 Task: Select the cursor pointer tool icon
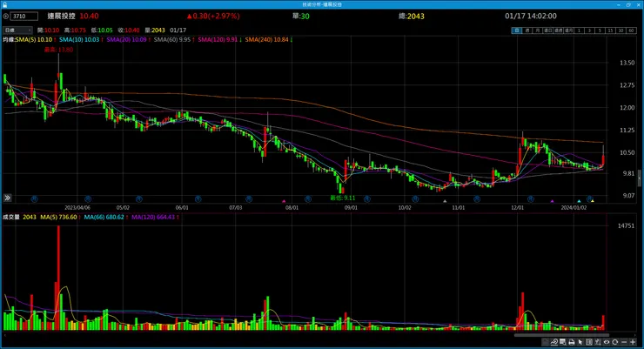click(580, 342)
